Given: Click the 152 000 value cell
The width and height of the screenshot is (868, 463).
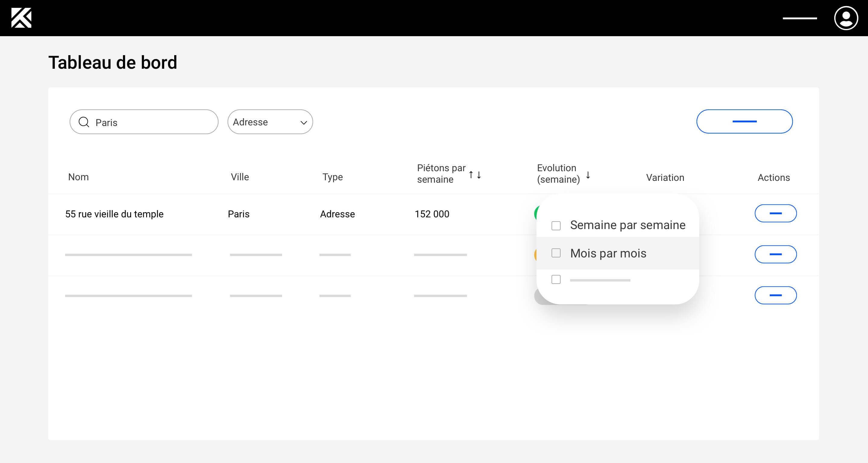Looking at the screenshot, I should [x=432, y=214].
